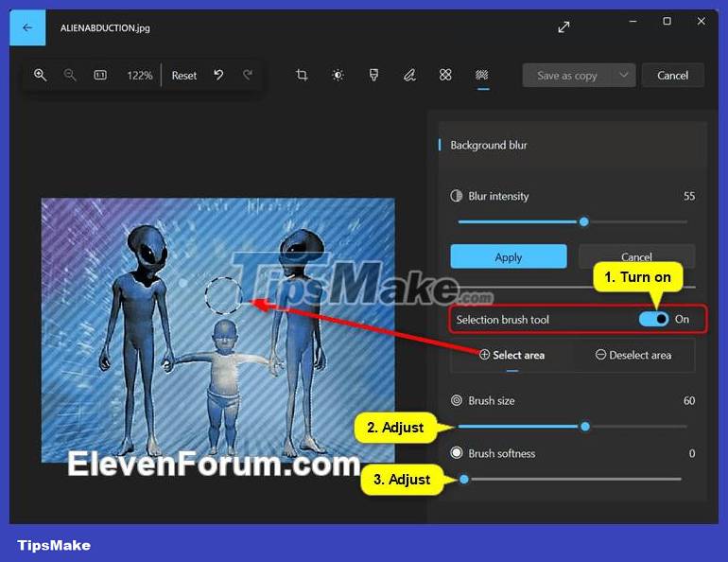Cancel the background blur in panel
728x562 pixels.
tap(636, 256)
